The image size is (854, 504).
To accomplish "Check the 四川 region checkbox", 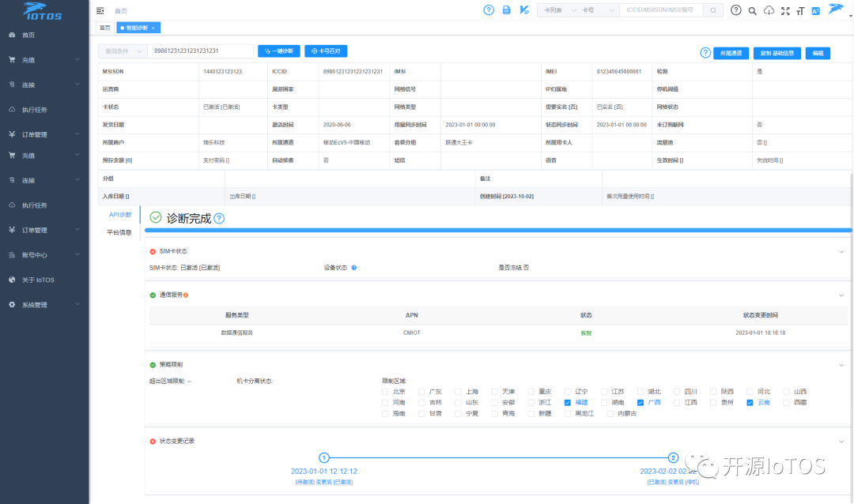I will click(677, 391).
